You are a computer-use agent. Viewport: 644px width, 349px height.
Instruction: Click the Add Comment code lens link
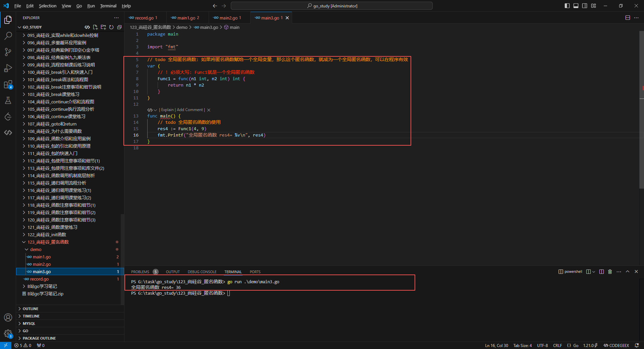[x=190, y=110]
